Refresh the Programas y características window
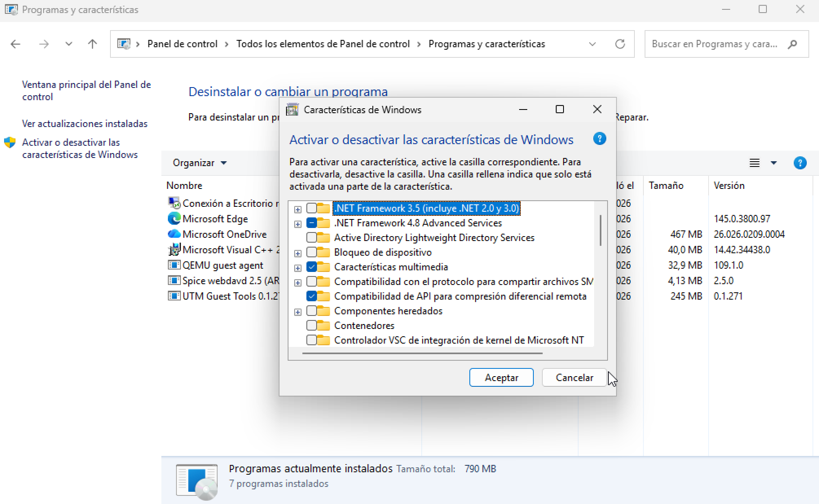The image size is (819, 504). coord(620,44)
